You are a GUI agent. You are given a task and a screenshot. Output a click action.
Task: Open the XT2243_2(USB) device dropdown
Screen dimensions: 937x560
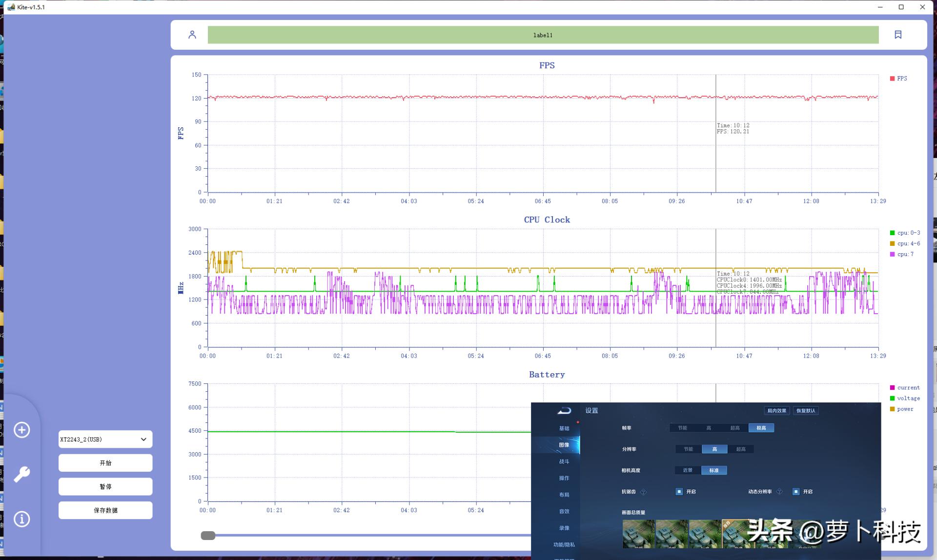(x=105, y=440)
